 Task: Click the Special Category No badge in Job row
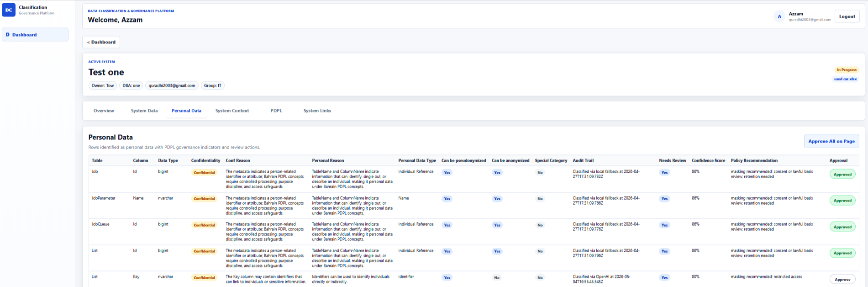[540, 173]
